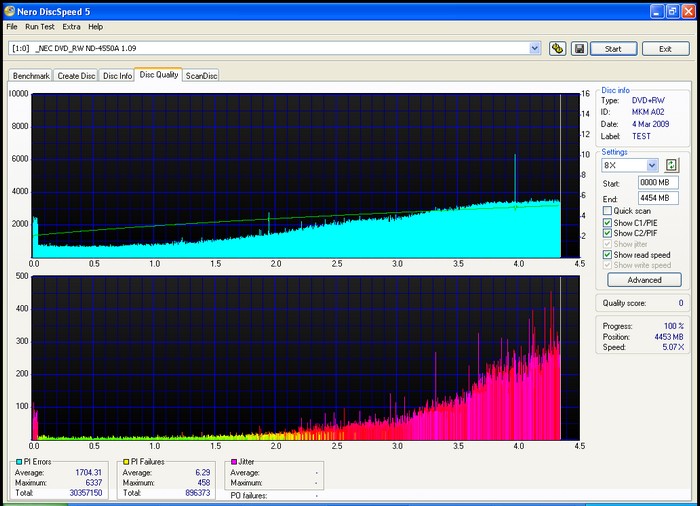The image size is (700, 506).
Task: Click the yellow PI Failures legend square
Action: point(124,462)
